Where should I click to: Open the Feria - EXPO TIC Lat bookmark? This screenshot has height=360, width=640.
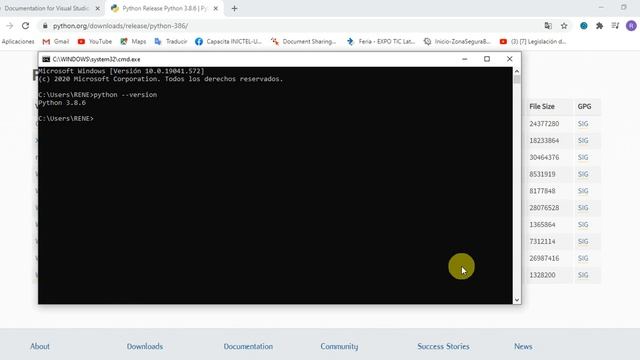pyautogui.click(x=381, y=42)
